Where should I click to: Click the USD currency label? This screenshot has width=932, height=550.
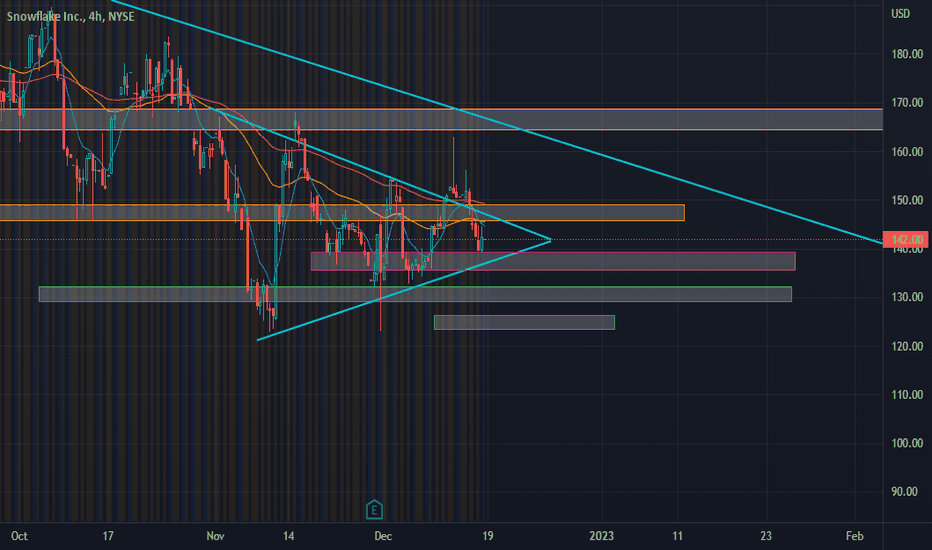(x=900, y=14)
